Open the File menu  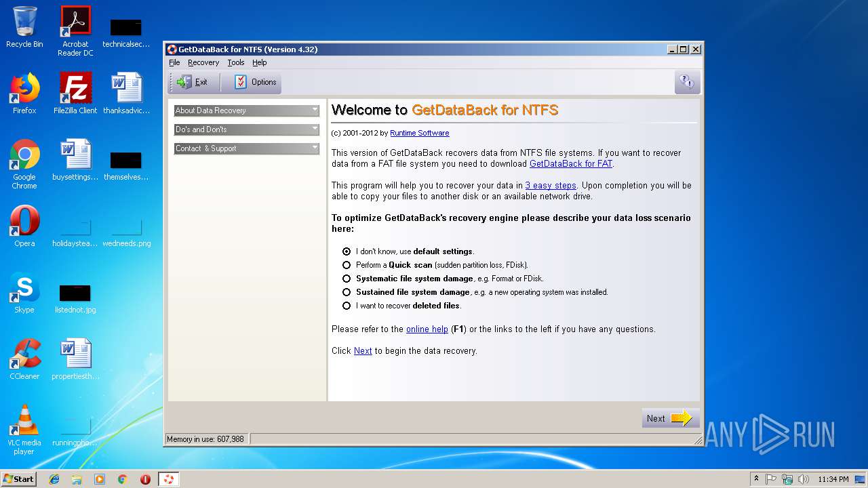(x=174, y=62)
